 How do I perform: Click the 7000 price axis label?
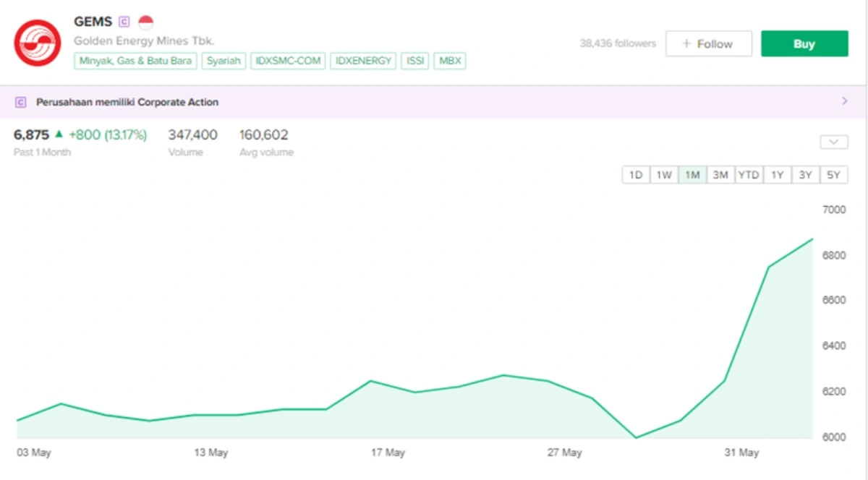tap(835, 210)
